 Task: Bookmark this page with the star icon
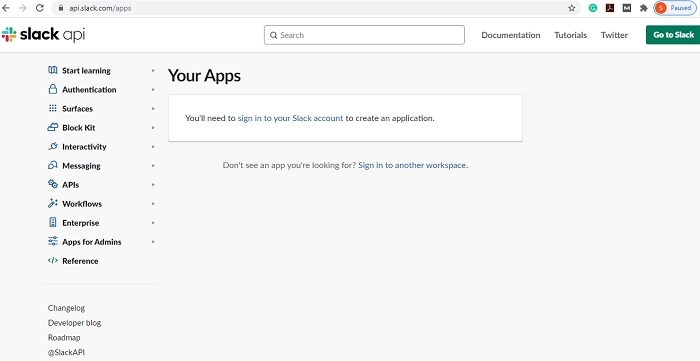[x=571, y=8]
